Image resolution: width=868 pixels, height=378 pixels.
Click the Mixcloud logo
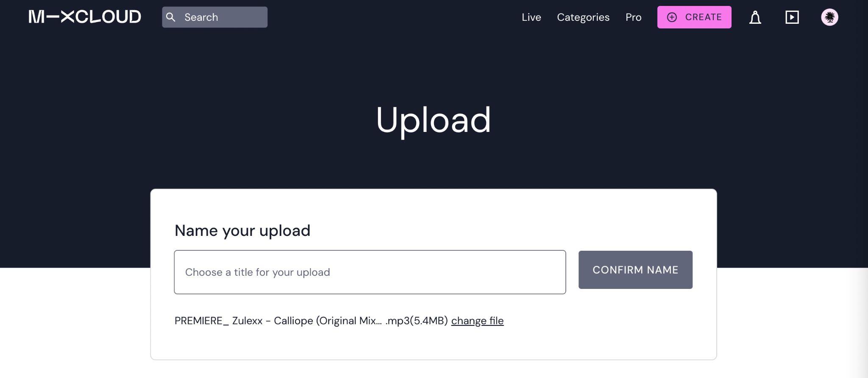(x=85, y=17)
